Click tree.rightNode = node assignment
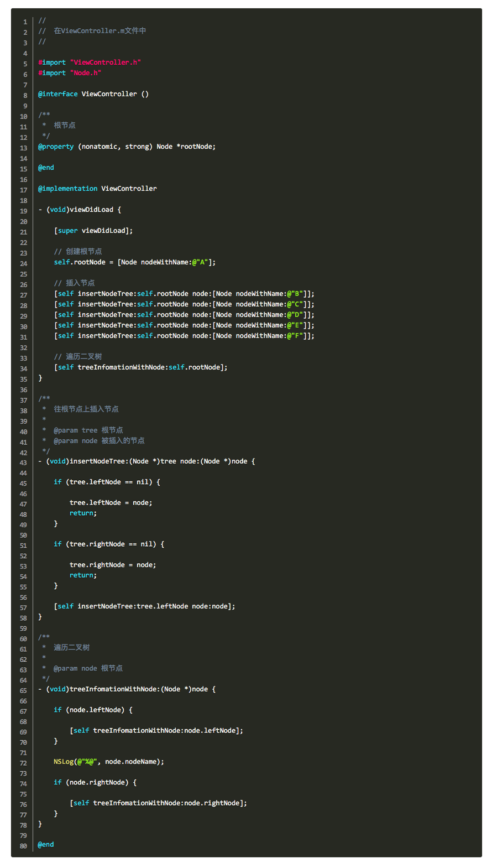Screen dimensions: 492x868 click(x=112, y=565)
